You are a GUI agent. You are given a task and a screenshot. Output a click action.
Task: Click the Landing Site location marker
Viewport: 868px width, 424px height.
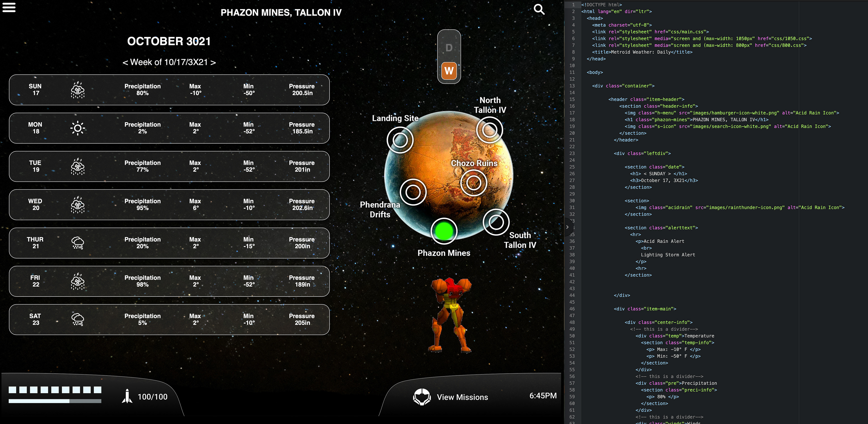pyautogui.click(x=400, y=140)
